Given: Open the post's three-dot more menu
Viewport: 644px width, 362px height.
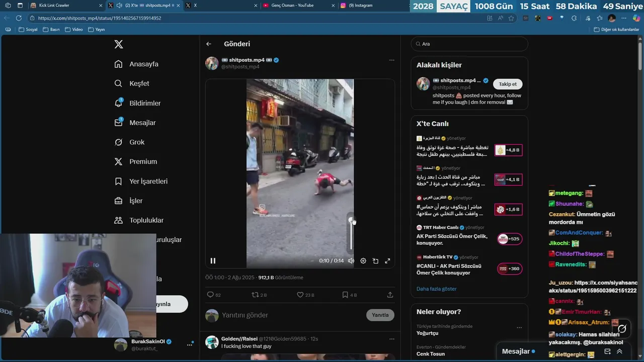Looking at the screenshot, I should (x=391, y=60).
